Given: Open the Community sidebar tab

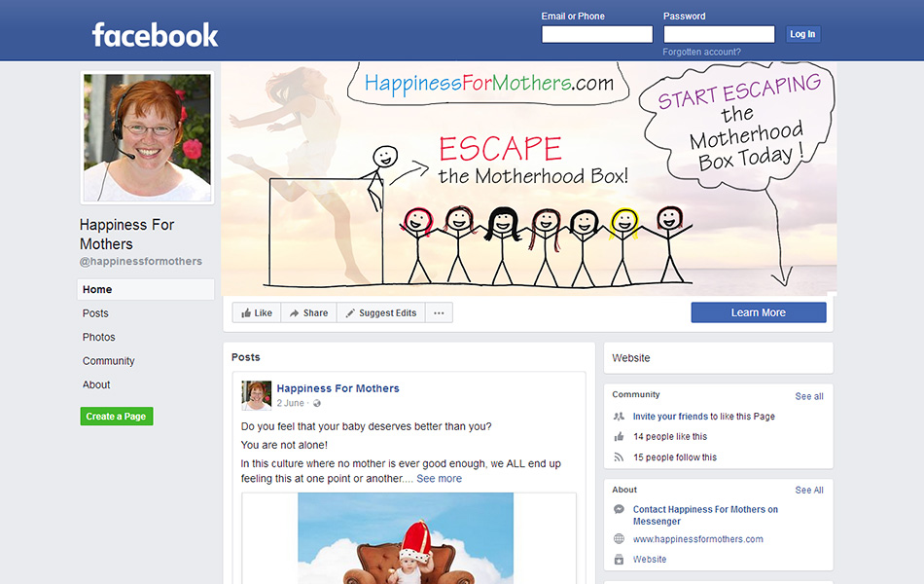Looking at the screenshot, I should pyautogui.click(x=108, y=361).
